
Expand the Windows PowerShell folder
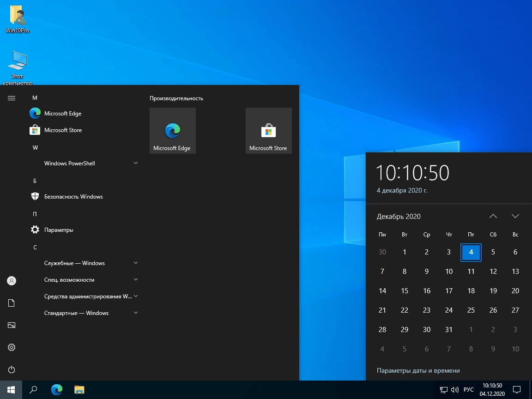coord(84,163)
